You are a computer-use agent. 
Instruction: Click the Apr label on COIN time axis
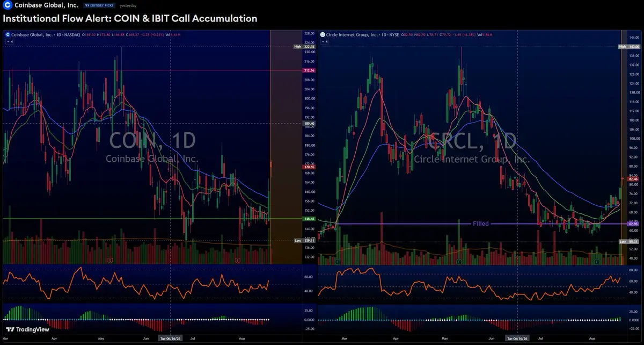tap(54, 339)
